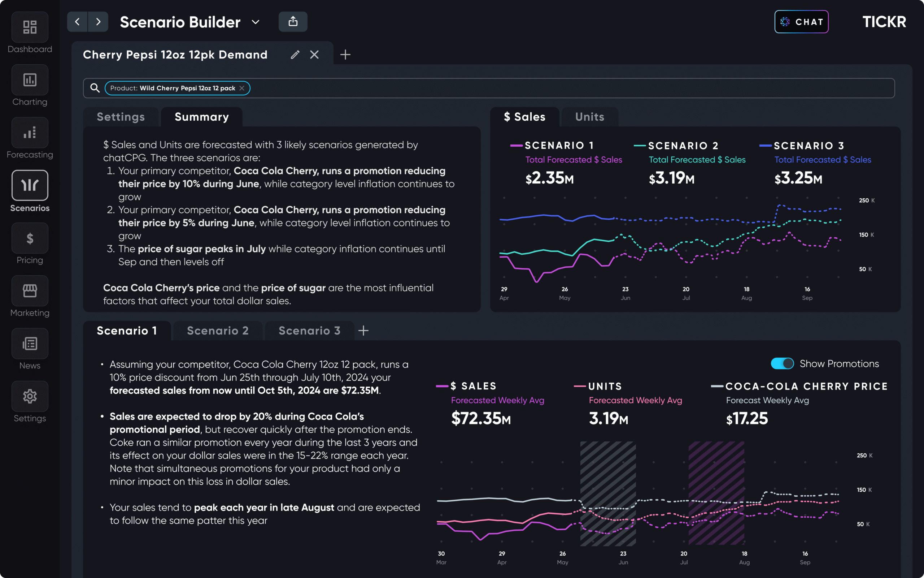Viewport: 924px width, 578px height.
Task: Open the CHAT assistant button
Action: [x=801, y=22]
